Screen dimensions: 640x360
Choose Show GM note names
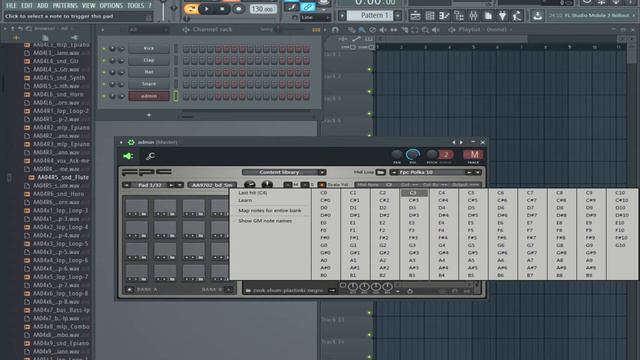pos(265,221)
